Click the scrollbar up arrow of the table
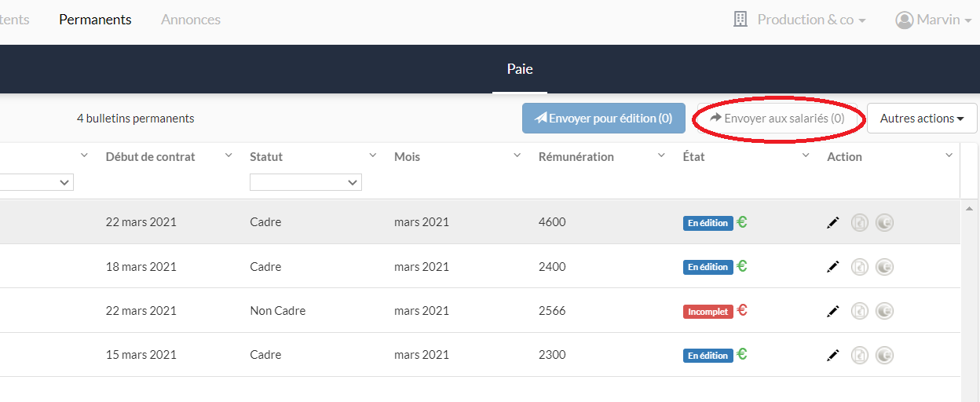The height and width of the screenshot is (402, 980). tap(970, 207)
